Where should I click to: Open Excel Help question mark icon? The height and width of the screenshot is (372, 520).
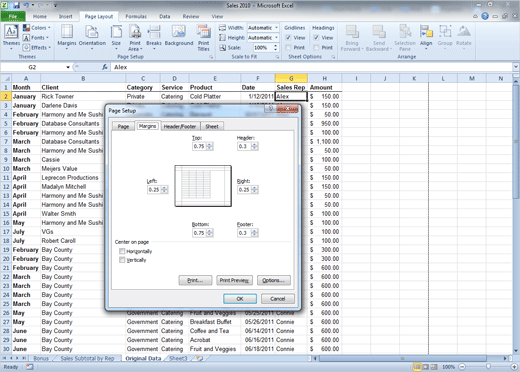coord(485,16)
